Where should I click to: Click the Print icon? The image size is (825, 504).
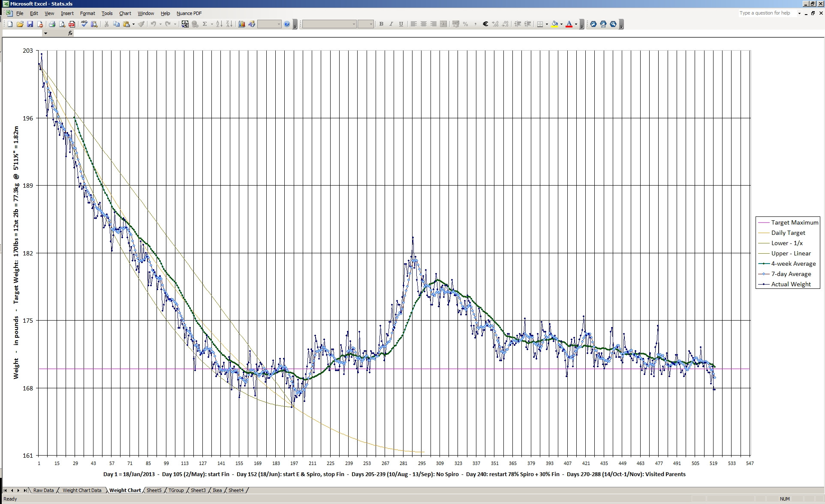52,24
